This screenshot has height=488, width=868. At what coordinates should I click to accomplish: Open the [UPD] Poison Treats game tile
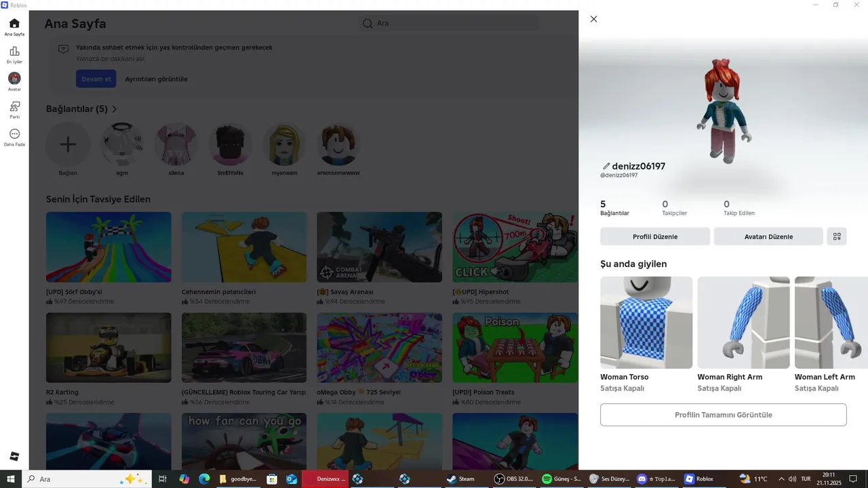coord(515,348)
